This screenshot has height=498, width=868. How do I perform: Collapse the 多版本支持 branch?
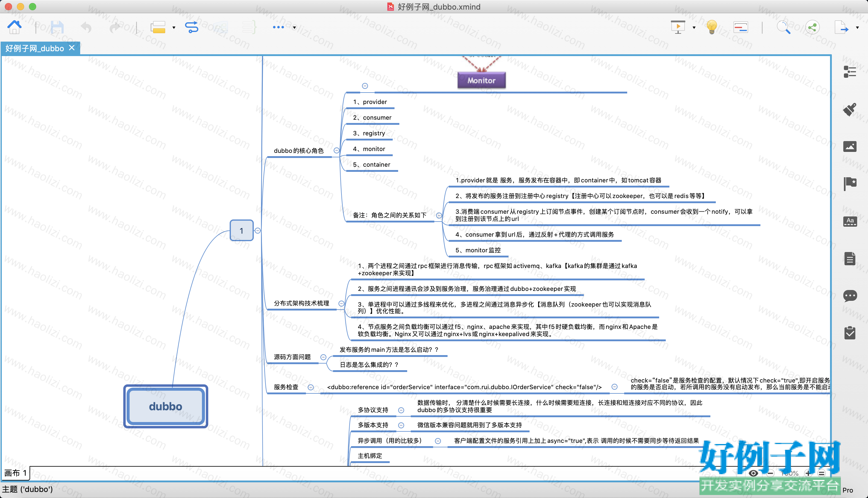pos(401,425)
